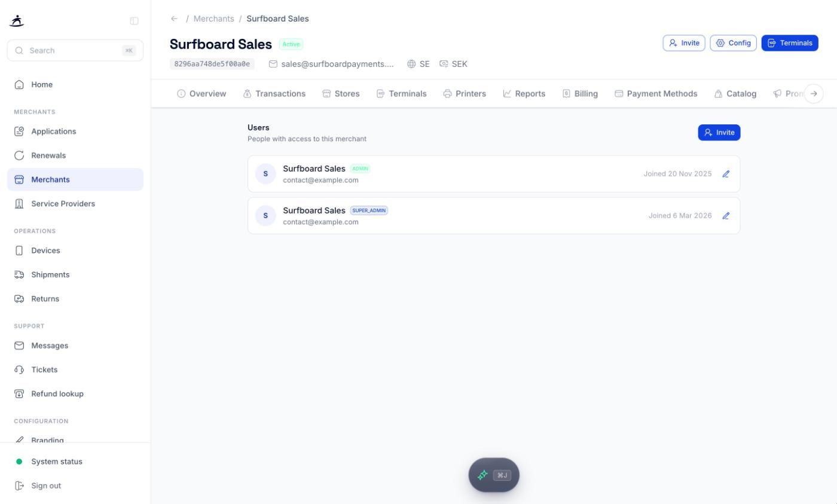Open Service Providers section

point(75,204)
